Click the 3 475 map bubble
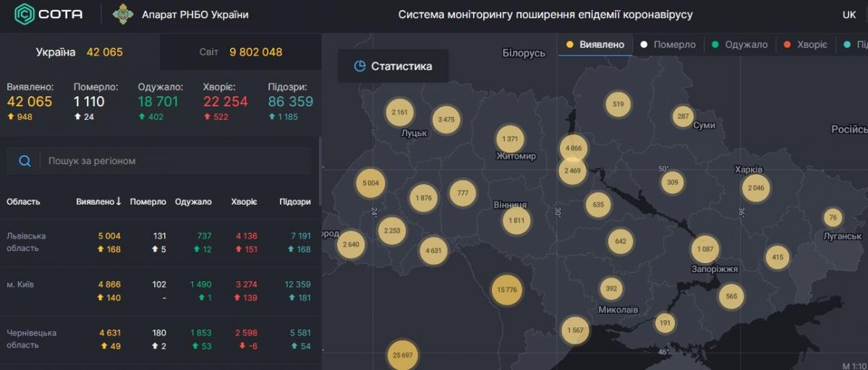This screenshot has height=370, width=868. pyautogui.click(x=446, y=120)
